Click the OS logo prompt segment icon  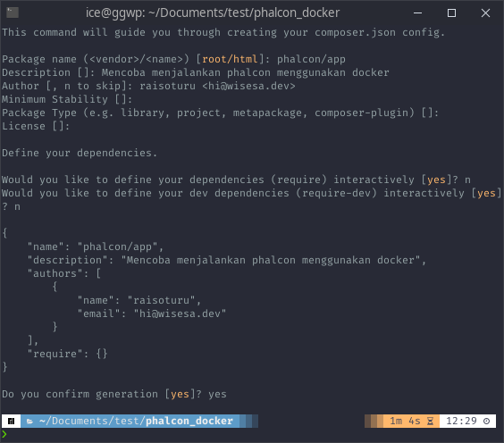[x=12, y=421]
